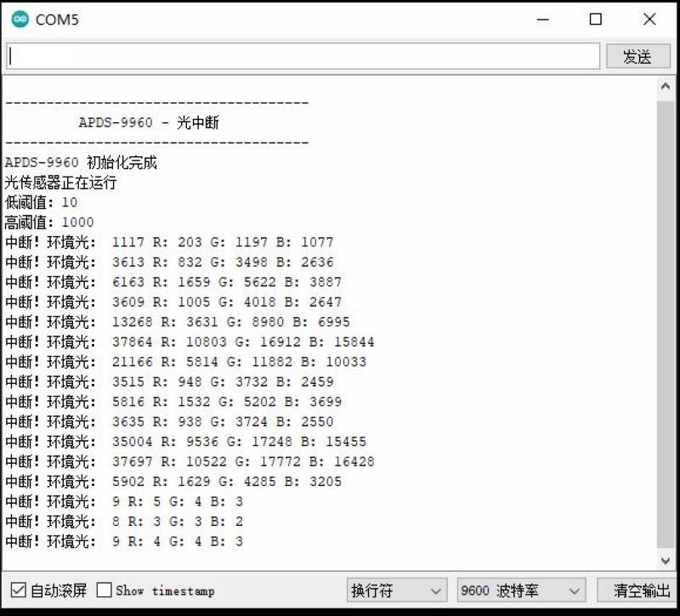Click the '光传感器正在运行' output line
Screen dimensions: 680x616
pos(60,183)
